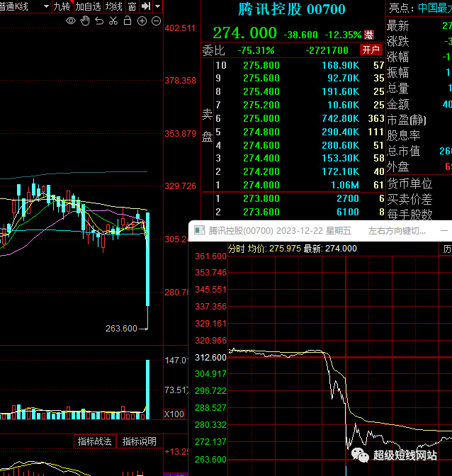The image size is (452, 476).
Task: Select sell level 10 price 275.800
Action: click(x=261, y=65)
